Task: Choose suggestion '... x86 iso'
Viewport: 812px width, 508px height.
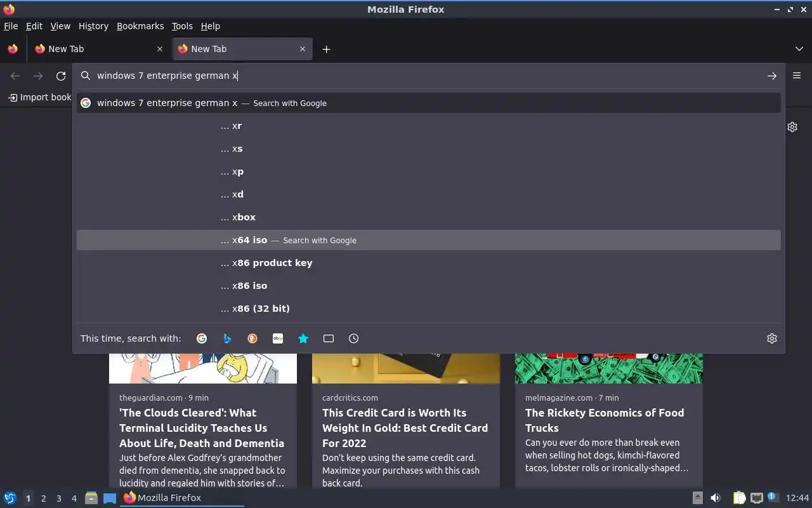Action: tap(429, 286)
